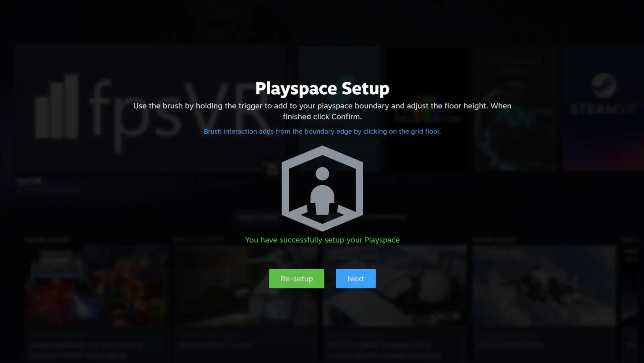Proceed with the blue Next button

click(x=356, y=278)
